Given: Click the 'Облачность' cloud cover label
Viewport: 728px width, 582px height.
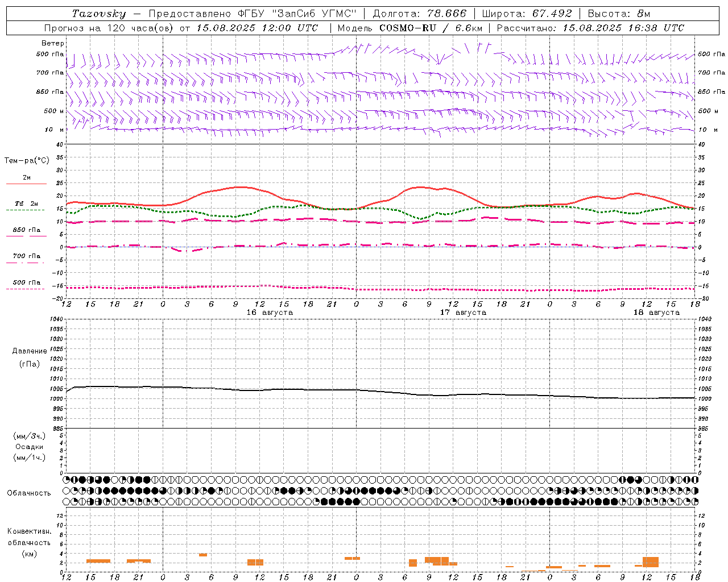Looking at the screenshot, I should click(29, 493).
